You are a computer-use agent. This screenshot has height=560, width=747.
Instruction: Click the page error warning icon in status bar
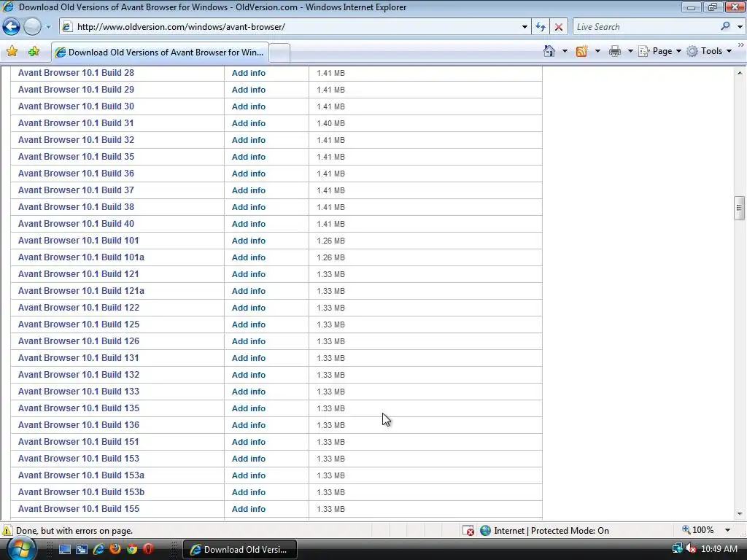(7, 530)
